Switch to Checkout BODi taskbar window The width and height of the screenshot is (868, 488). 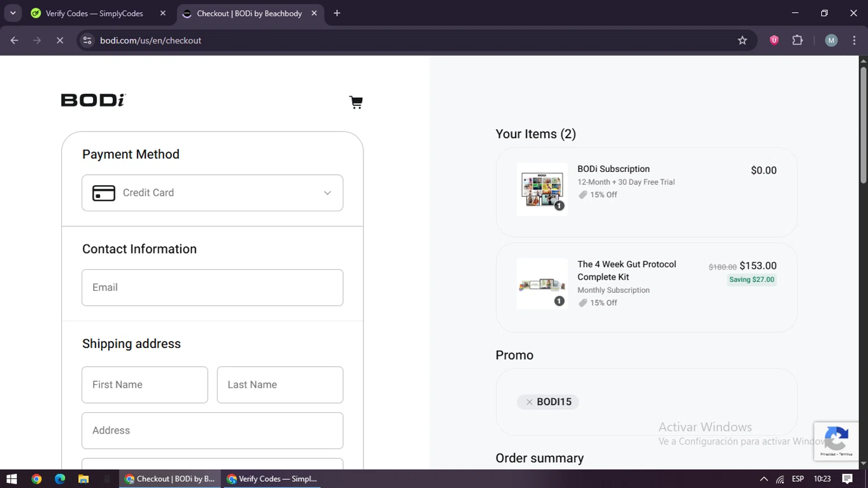click(x=170, y=479)
